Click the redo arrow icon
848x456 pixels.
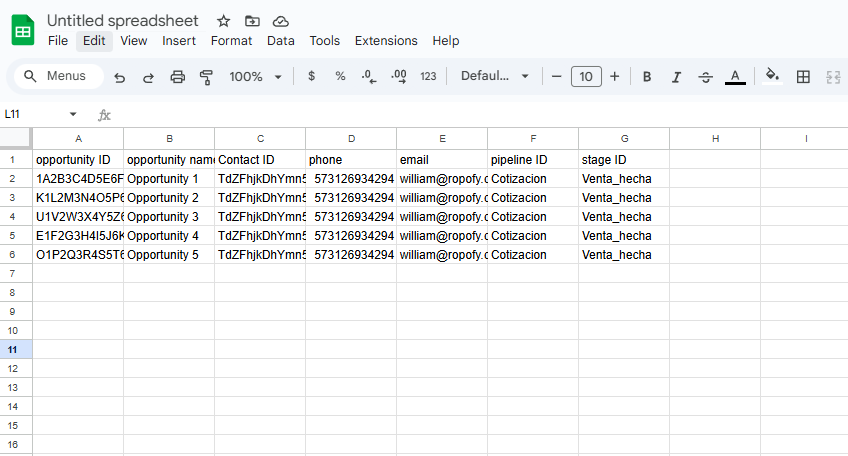click(148, 77)
